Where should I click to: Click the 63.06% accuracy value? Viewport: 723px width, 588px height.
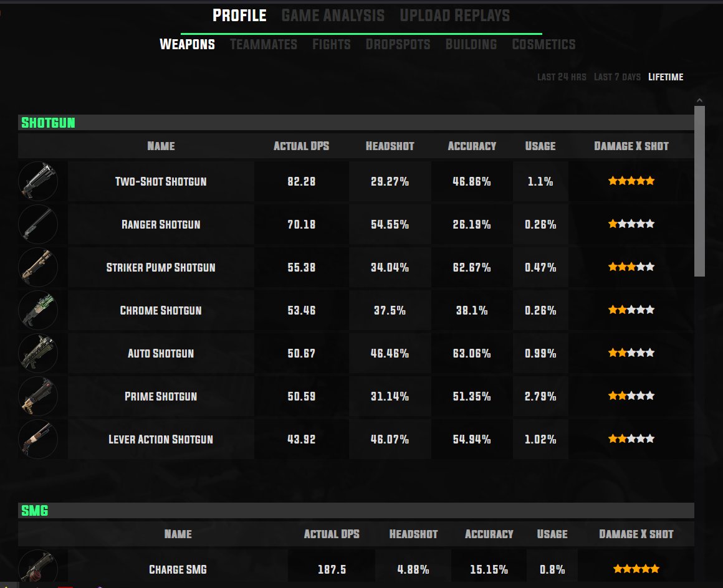(x=472, y=353)
